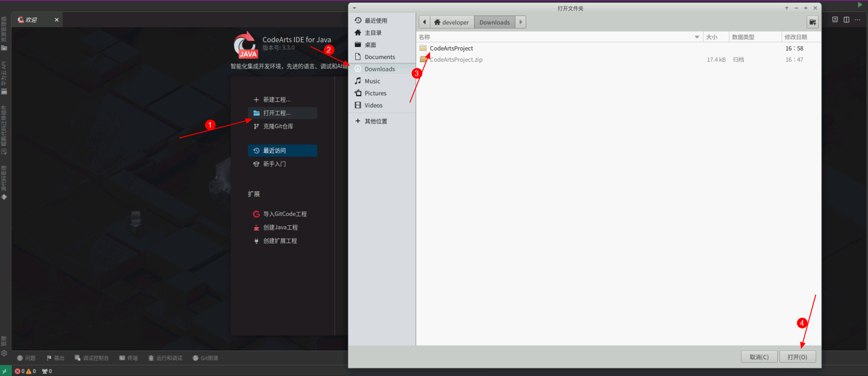
Task: Open 其他位置 other locations
Action: 382,121
